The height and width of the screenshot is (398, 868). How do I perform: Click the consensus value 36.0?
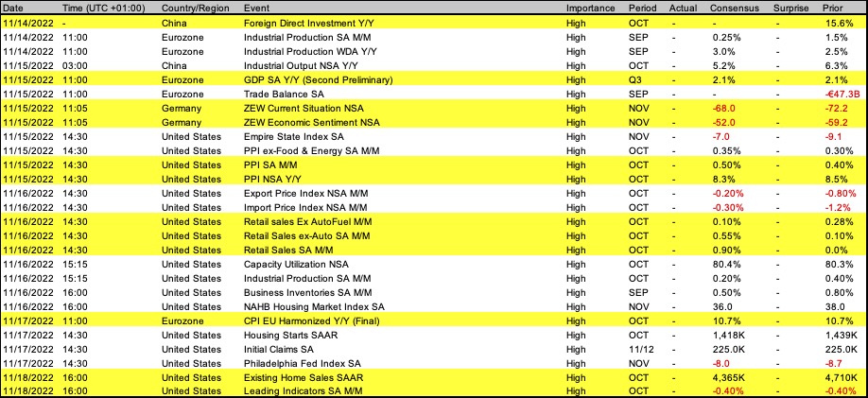[x=723, y=306]
